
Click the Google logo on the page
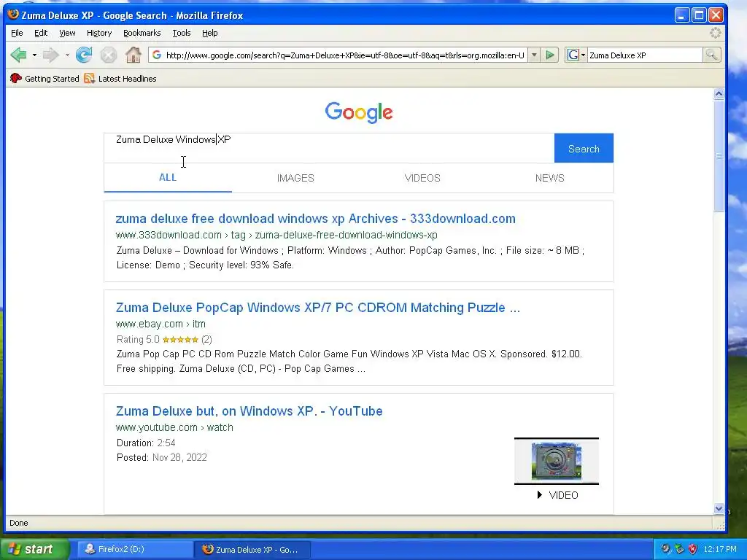coord(359,112)
